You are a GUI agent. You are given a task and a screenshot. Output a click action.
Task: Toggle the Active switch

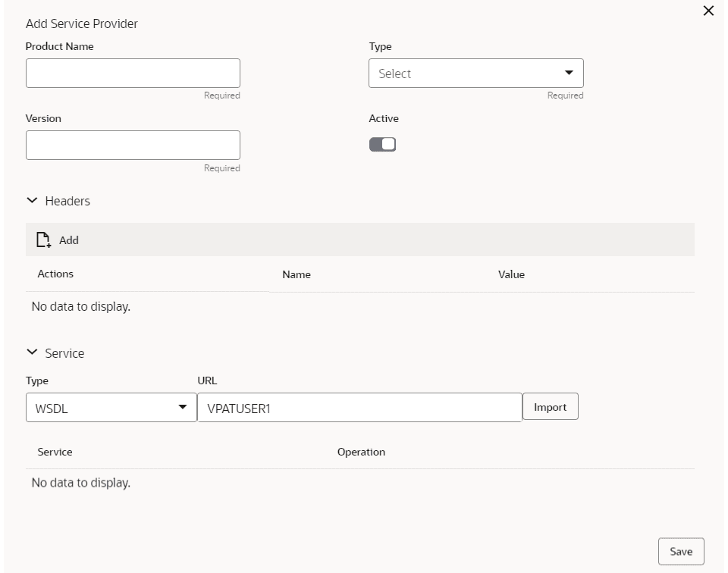[x=383, y=144]
